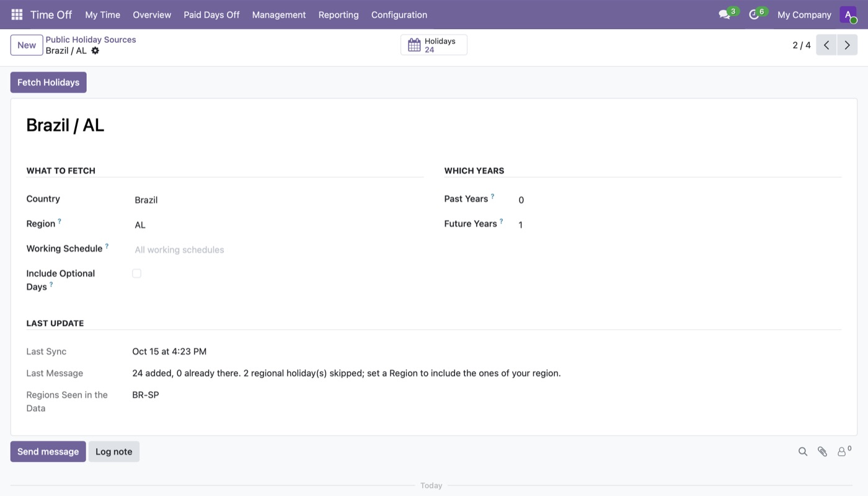Click the New record button

pyautogui.click(x=27, y=45)
